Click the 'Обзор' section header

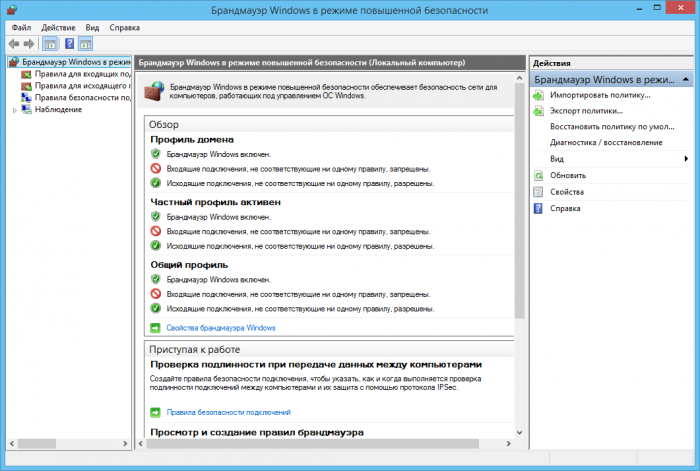click(x=164, y=125)
